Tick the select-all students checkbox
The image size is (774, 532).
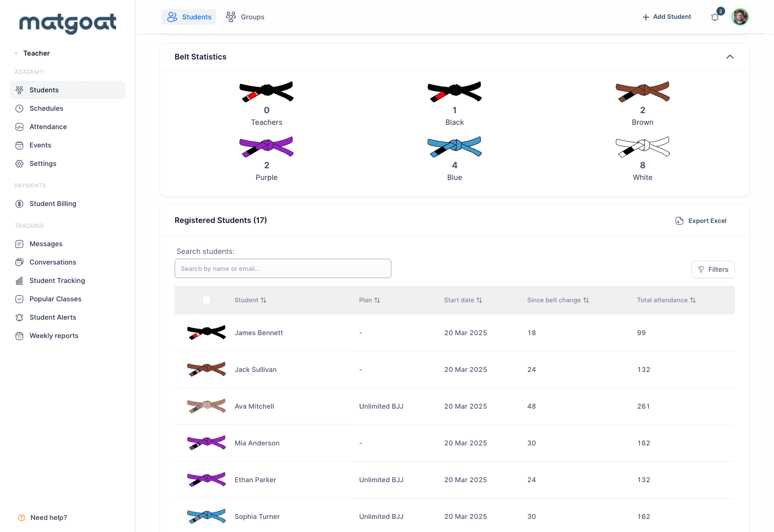207,300
